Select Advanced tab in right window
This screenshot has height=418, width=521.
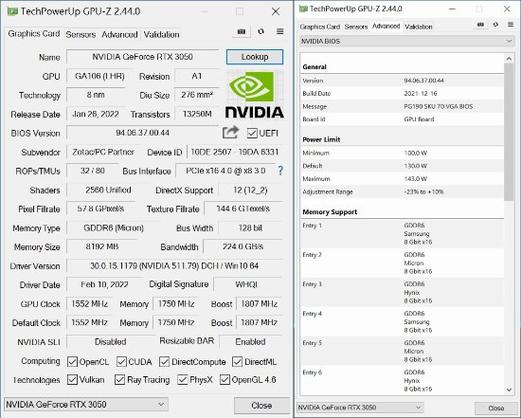point(386,26)
